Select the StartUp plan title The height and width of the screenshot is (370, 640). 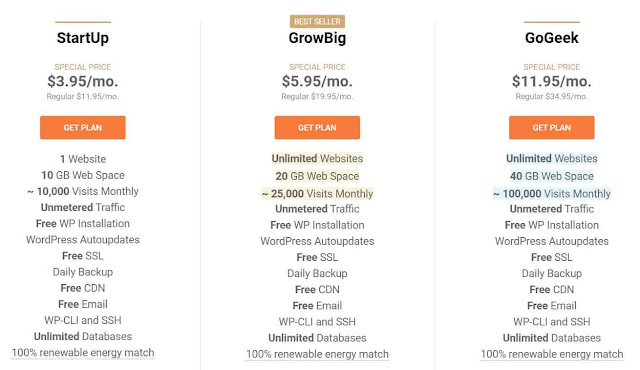83,38
